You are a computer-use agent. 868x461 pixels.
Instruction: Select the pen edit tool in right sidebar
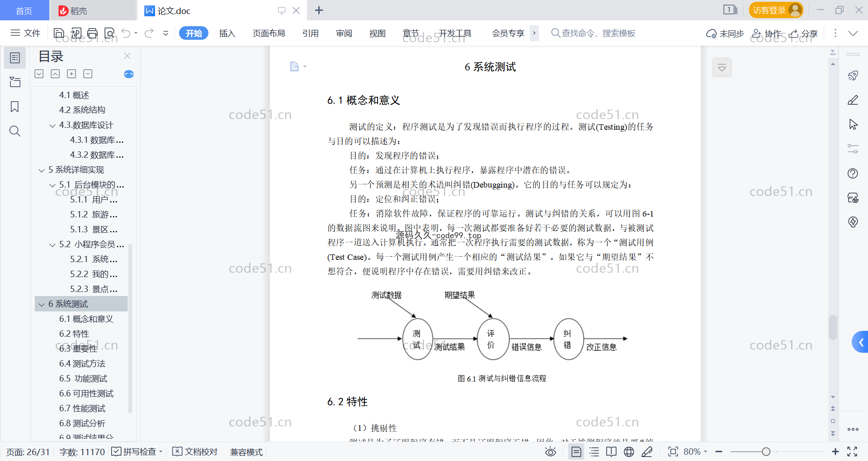(x=853, y=100)
